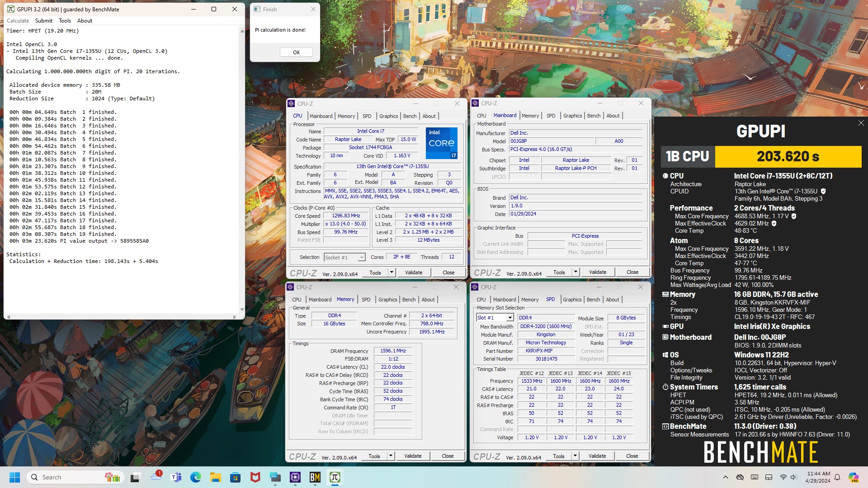Open the virtual touchpad tray icon

tap(769, 477)
